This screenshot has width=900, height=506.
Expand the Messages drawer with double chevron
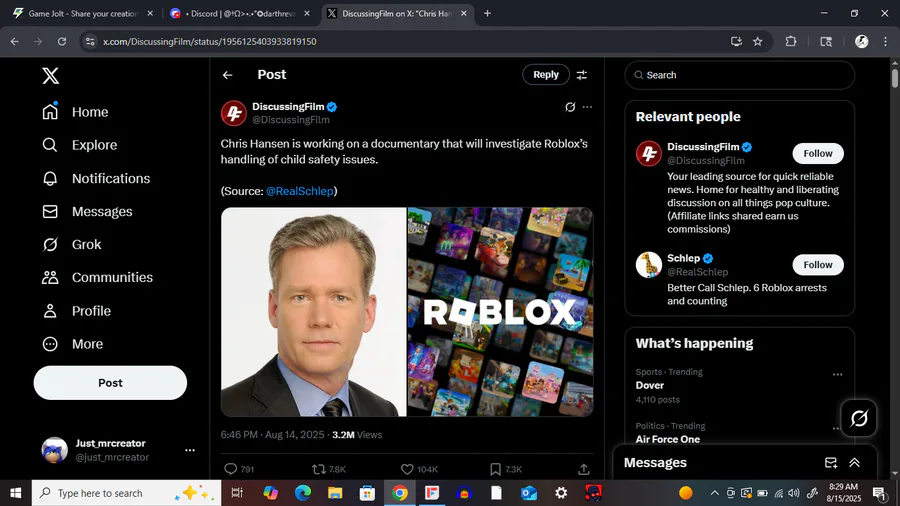click(855, 463)
